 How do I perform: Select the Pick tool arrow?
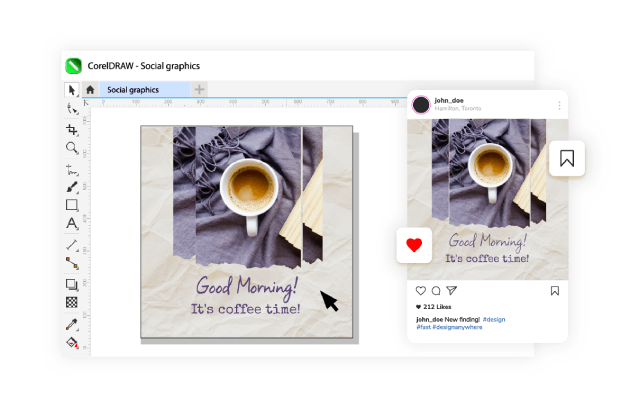click(72, 90)
